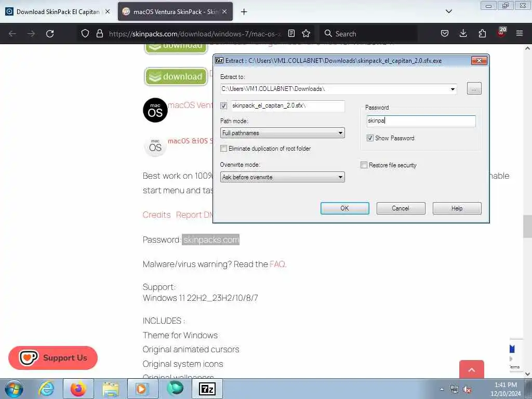Viewport: 532px width, 399px height.
Task: Click the red scroll-to-top arrow button
Action: (472, 369)
